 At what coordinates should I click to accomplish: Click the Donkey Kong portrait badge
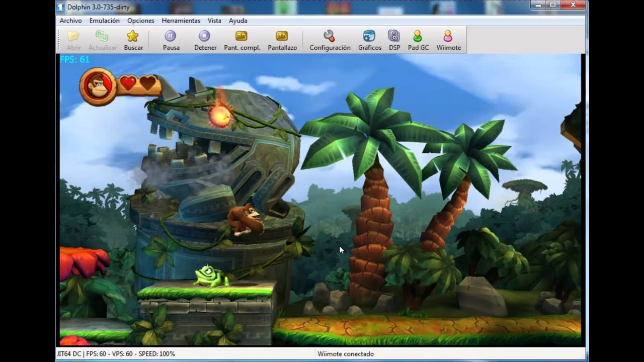coord(98,87)
